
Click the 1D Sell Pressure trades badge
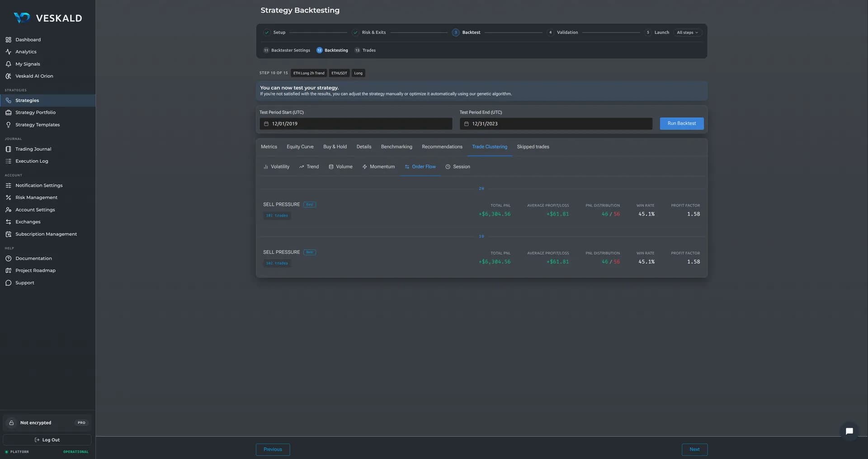(x=277, y=263)
